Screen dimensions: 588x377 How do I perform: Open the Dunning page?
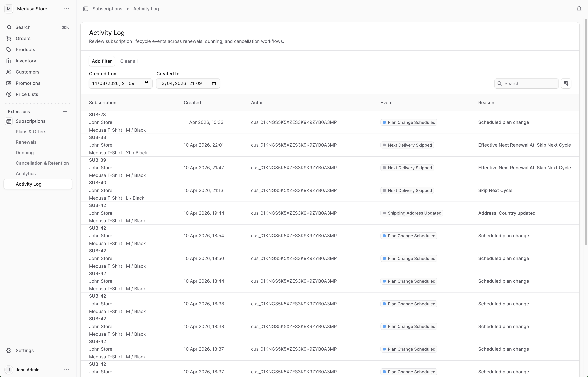[x=25, y=152]
